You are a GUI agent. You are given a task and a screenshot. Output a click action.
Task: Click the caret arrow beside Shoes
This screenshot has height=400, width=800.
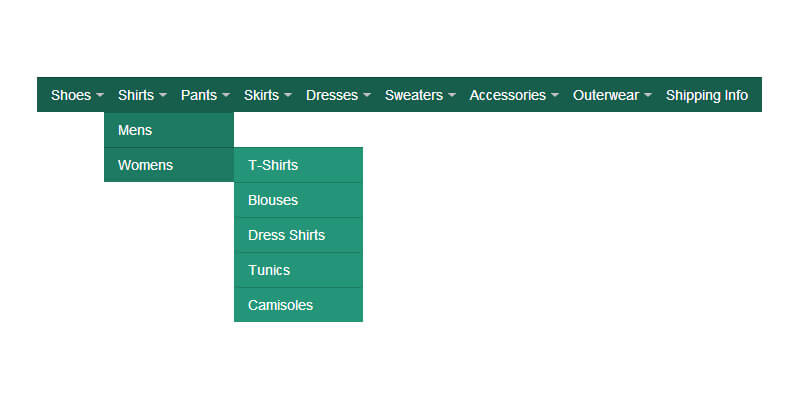100,96
